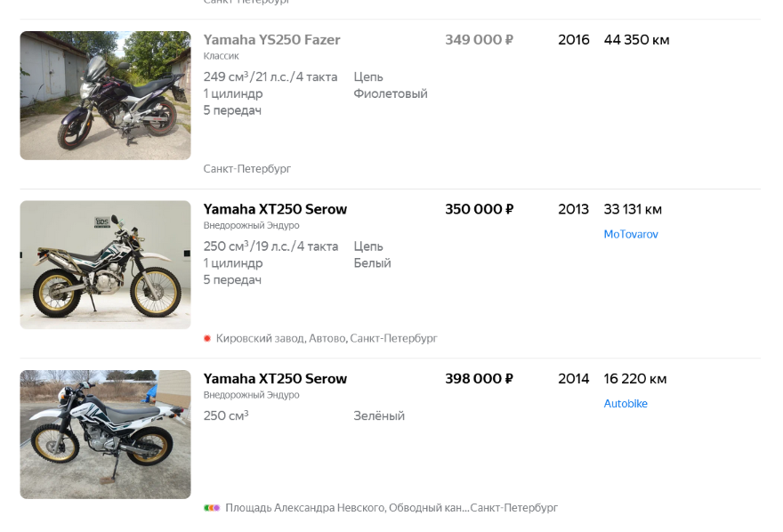Click the red metro dot beside Кировский завод
783x532 pixels.
[x=207, y=339]
